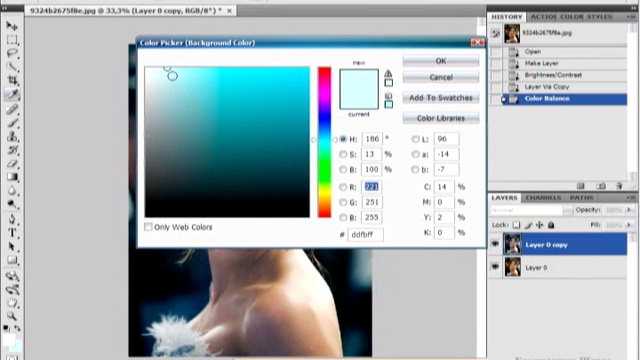
Task: Open History panel options menu
Action: [x=631, y=17]
